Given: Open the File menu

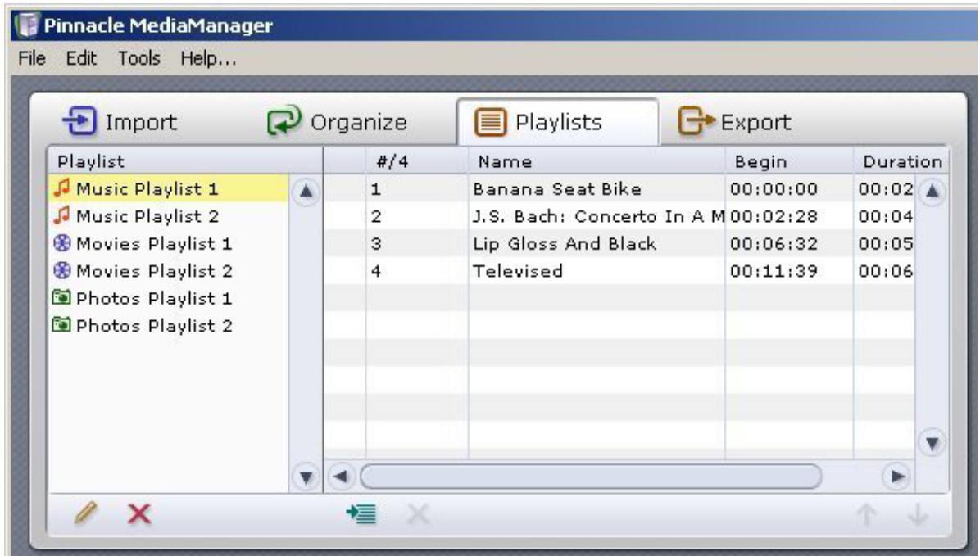Looking at the screenshot, I should click(32, 59).
